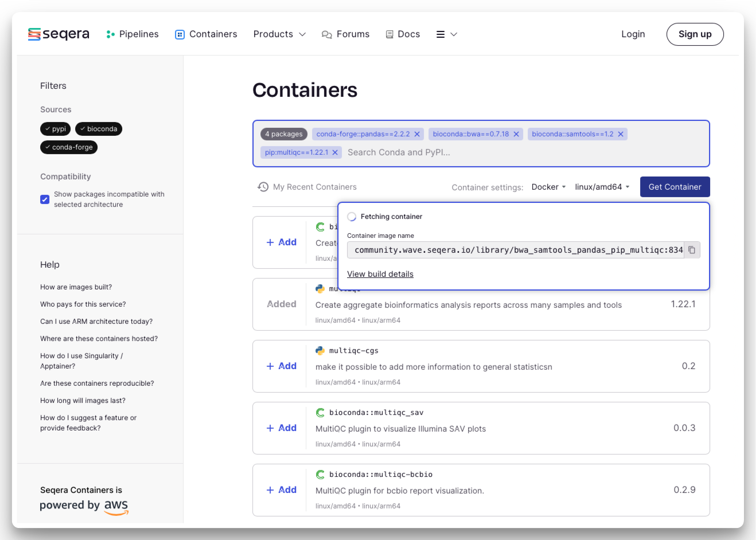
Task: Click the Get Container button
Action: (675, 187)
